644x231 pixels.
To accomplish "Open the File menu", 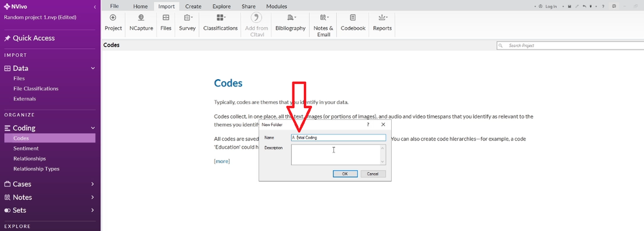I will tap(114, 6).
